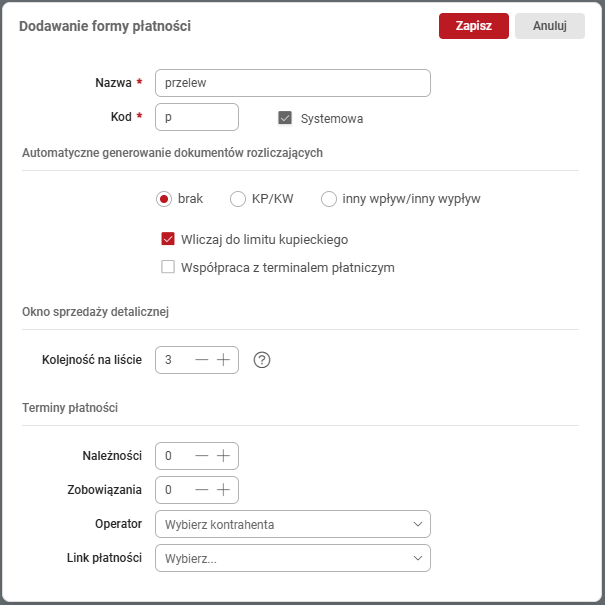605x605 pixels.
Task: Enable Współpraca z terminalem płatniczym
Action: [168, 267]
